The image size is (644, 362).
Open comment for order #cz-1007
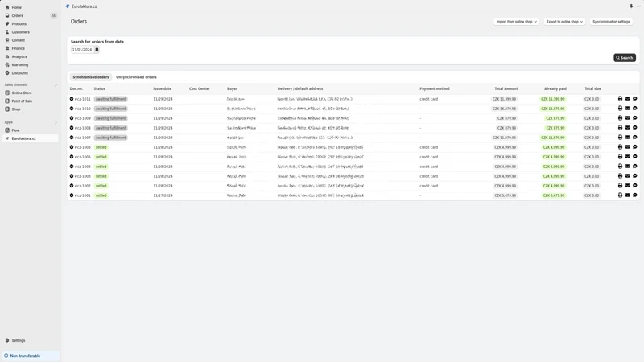pyautogui.click(x=635, y=137)
